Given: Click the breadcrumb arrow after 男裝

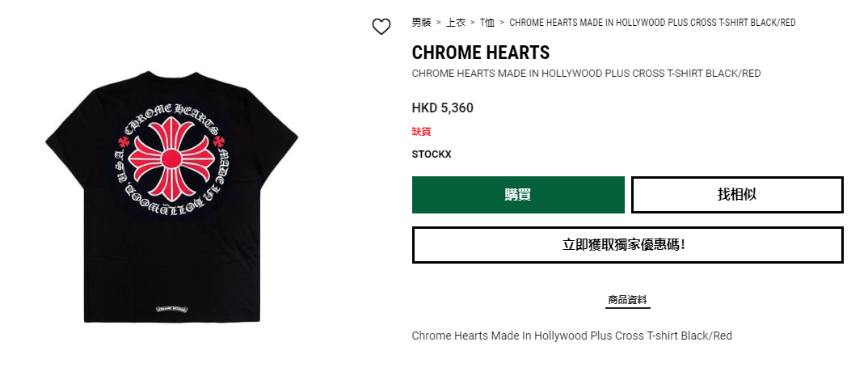Looking at the screenshot, I should coord(438,23).
